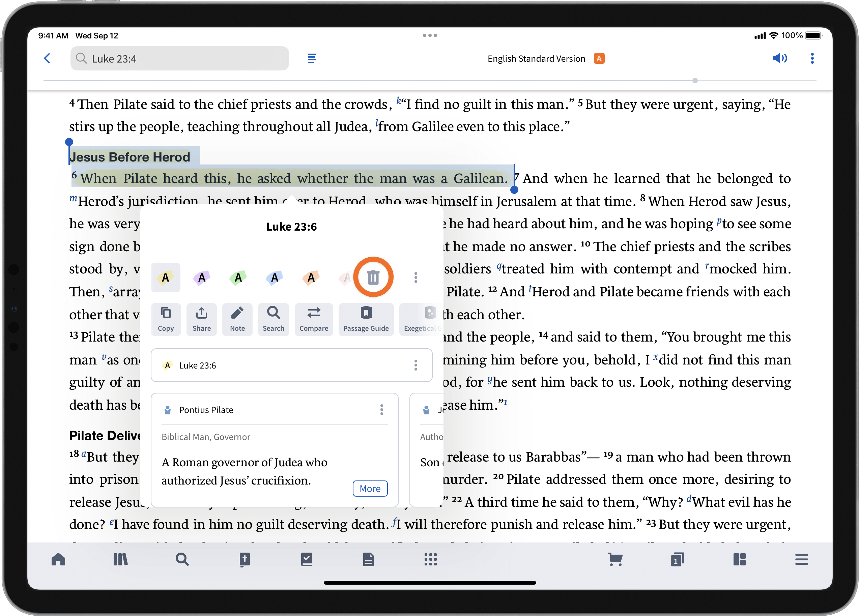This screenshot has width=859, height=616.
Task: Tap the footnote q marker before treated him
Action: [x=499, y=267]
